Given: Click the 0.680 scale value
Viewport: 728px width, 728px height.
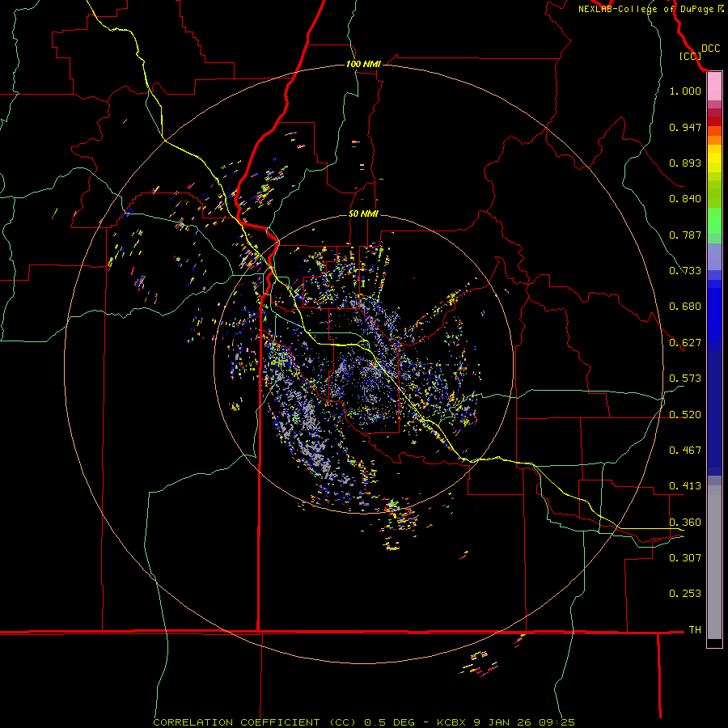Looking at the screenshot, I should click(685, 307).
